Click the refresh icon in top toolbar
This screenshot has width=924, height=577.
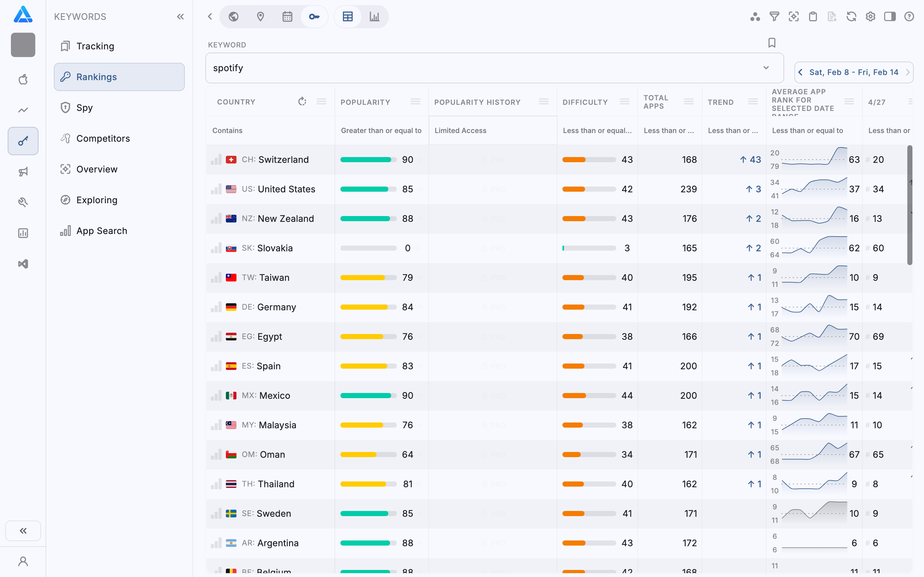click(x=851, y=16)
